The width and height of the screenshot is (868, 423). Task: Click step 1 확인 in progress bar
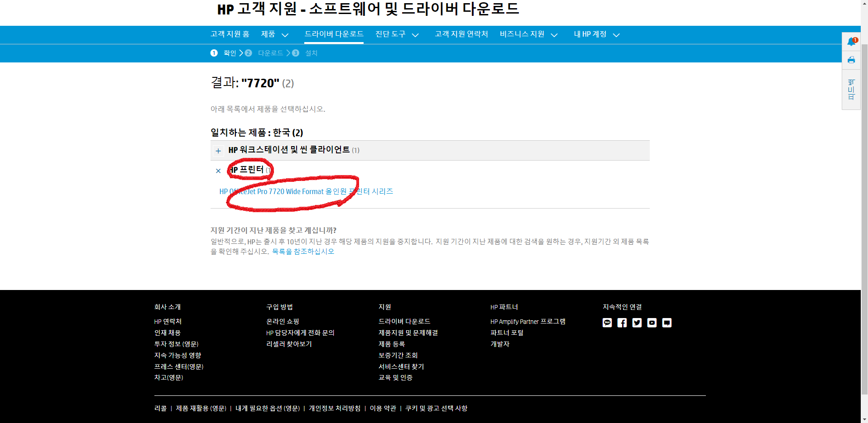[x=224, y=53]
